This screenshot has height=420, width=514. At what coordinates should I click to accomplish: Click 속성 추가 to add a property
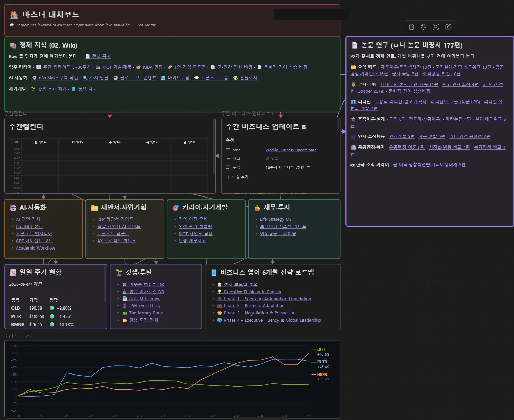[238, 177]
